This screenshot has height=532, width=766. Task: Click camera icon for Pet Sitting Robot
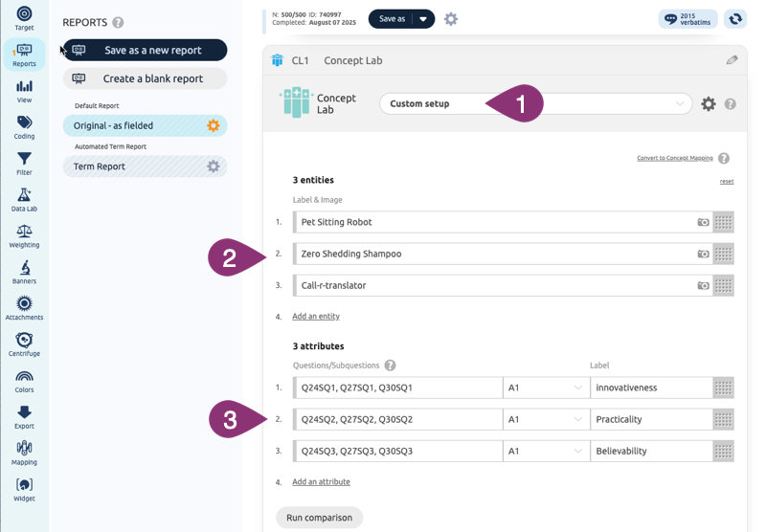[x=703, y=222]
